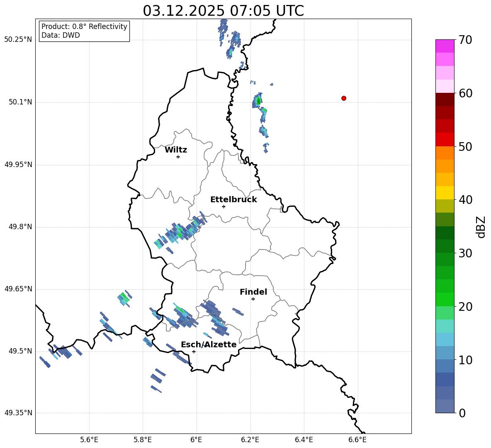Click the 'Data: DWD' text
Screen dimensions: 491x448
(x=61, y=35)
